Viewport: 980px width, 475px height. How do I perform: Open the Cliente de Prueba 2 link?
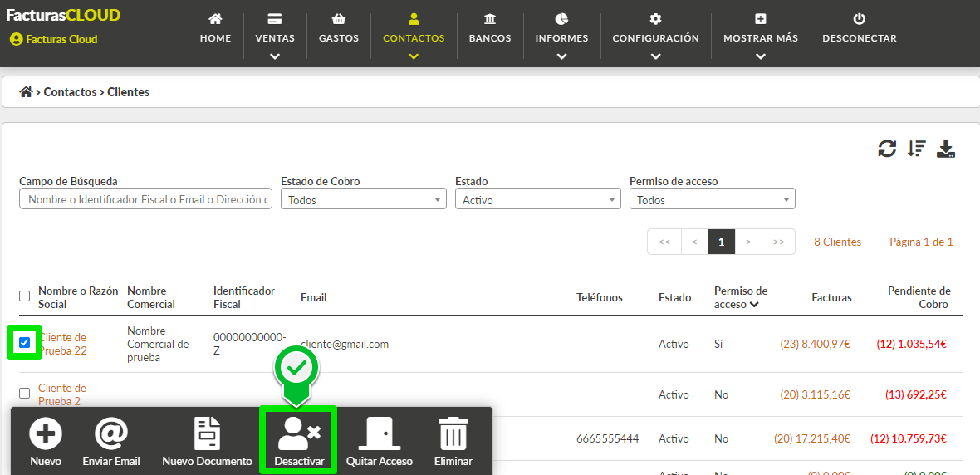point(62,395)
